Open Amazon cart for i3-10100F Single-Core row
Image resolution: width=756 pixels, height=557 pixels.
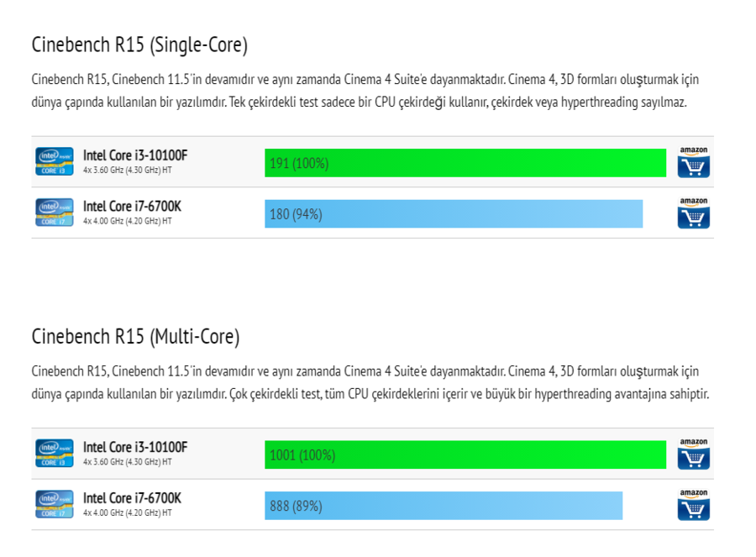tap(694, 162)
